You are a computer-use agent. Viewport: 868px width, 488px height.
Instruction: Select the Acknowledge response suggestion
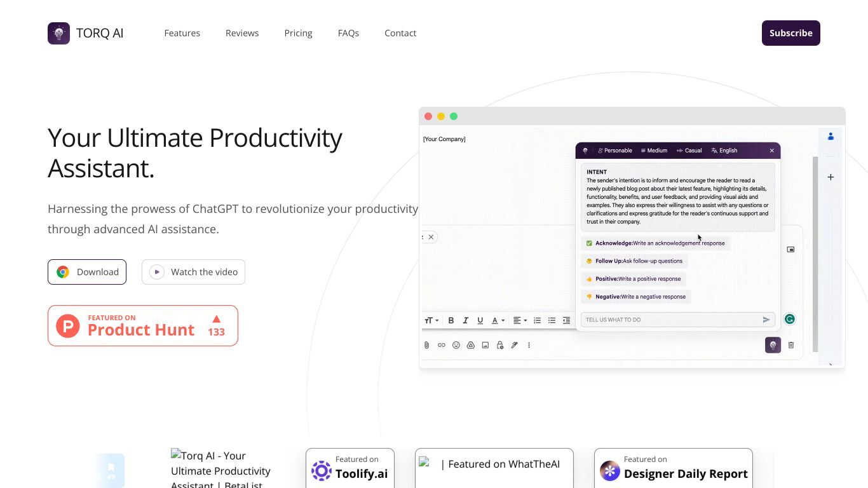coord(654,243)
